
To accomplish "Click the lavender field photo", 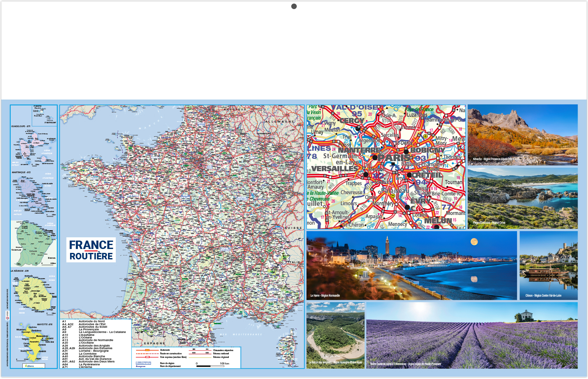I will point(472,335).
